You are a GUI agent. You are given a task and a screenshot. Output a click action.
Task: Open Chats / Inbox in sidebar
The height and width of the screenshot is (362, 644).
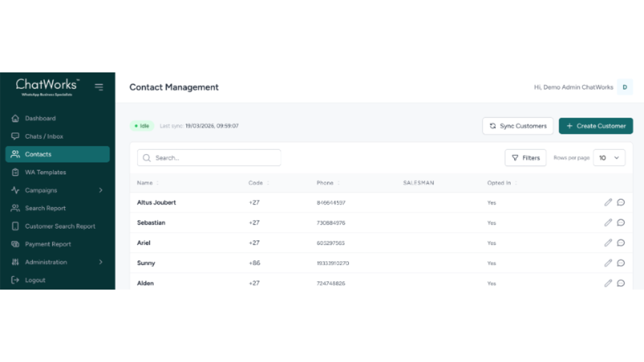coord(58,136)
